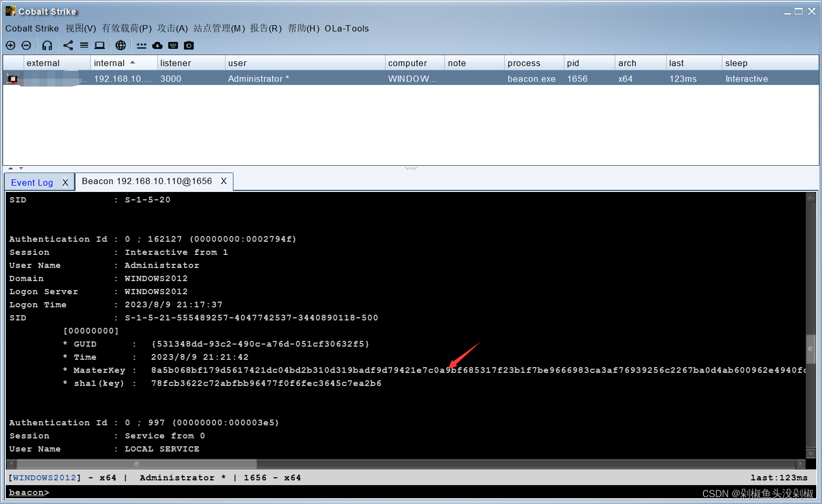The image size is (822, 504).
Task: Open the Cobalt Strike menu
Action: [32, 28]
